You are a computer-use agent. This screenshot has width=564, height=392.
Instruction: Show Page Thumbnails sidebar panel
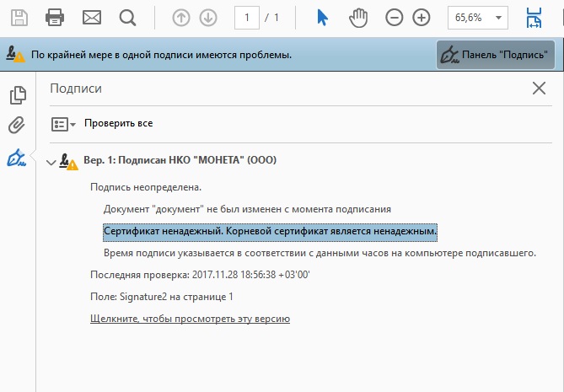[16, 95]
